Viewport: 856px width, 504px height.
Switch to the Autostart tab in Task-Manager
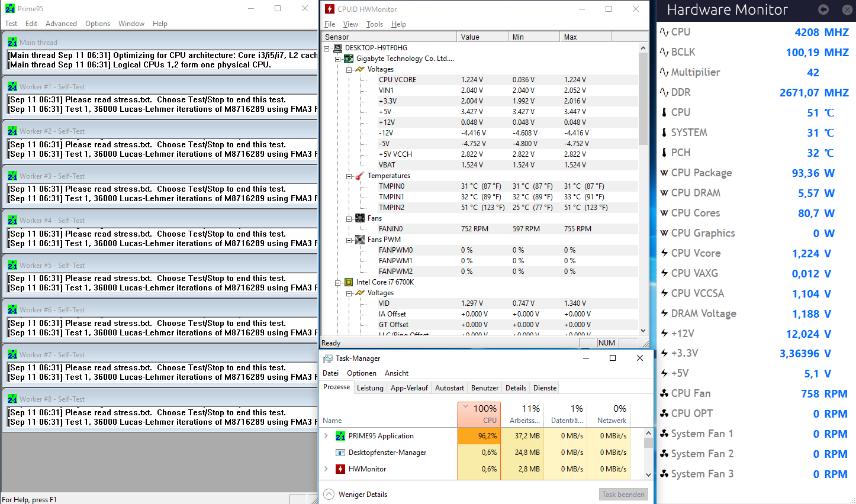click(x=449, y=388)
